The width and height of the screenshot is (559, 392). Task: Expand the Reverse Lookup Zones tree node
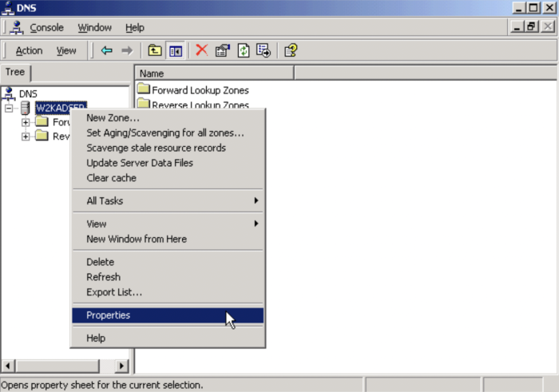point(26,137)
